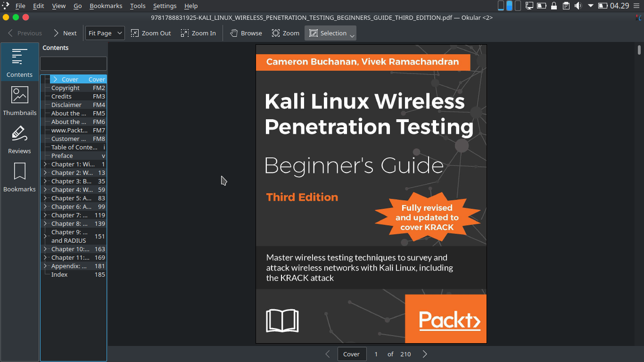Image resolution: width=644 pixels, height=362 pixels.
Task: Expand Chapter 1 in contents tree
Action: pyautogui.click(x=45, y=164)
